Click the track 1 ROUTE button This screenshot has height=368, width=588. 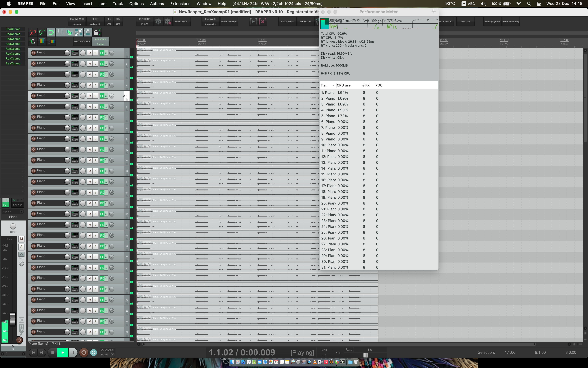[x=75, y=53]
